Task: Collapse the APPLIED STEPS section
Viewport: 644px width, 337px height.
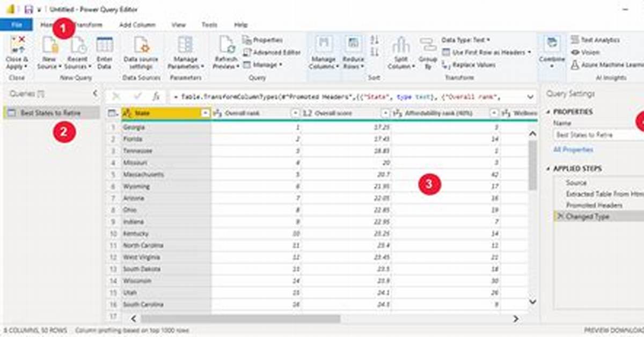Action: tap(548, 169)
